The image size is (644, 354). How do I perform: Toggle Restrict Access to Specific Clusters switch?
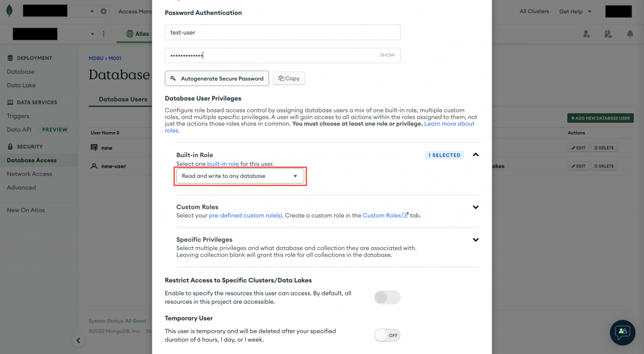click(387, 297)
